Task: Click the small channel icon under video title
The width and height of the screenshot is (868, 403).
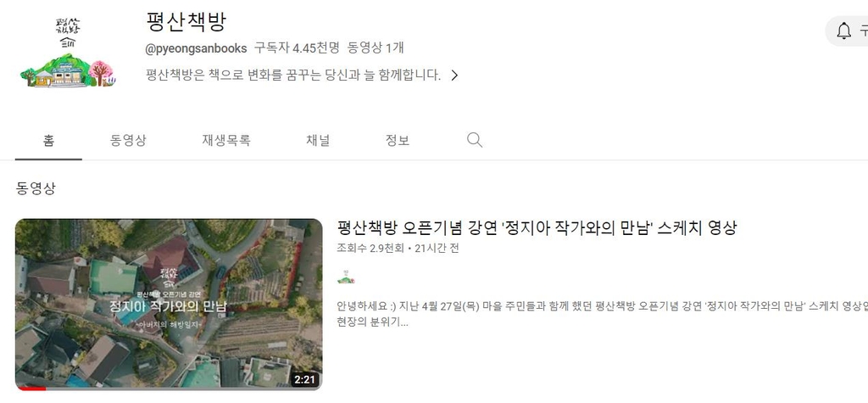Action: click(x=346, y=277)
